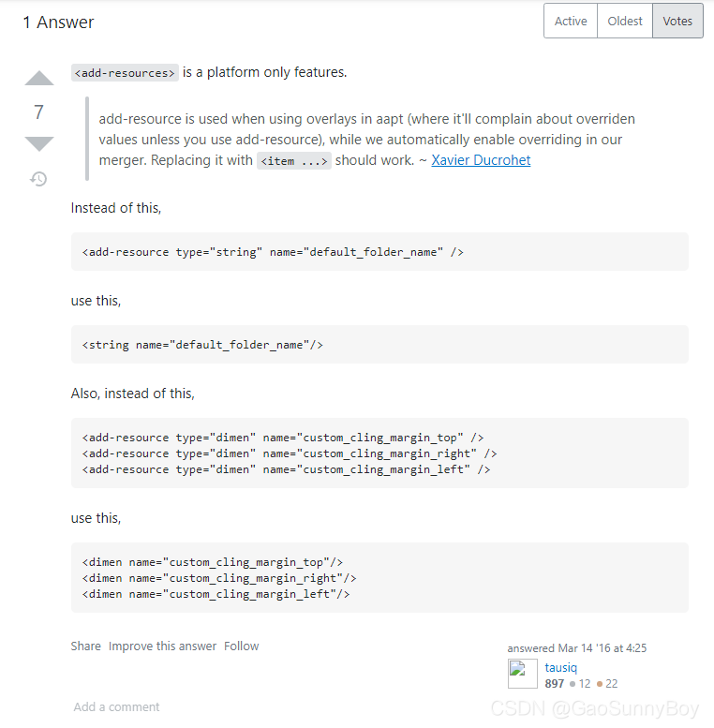
Task: Click the vote count number 7
Action: 39,111
